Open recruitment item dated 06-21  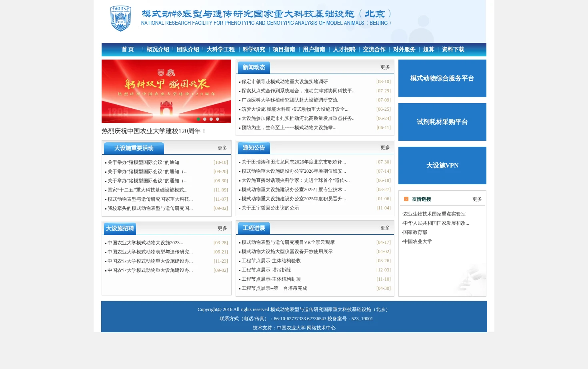pos(150,252)
